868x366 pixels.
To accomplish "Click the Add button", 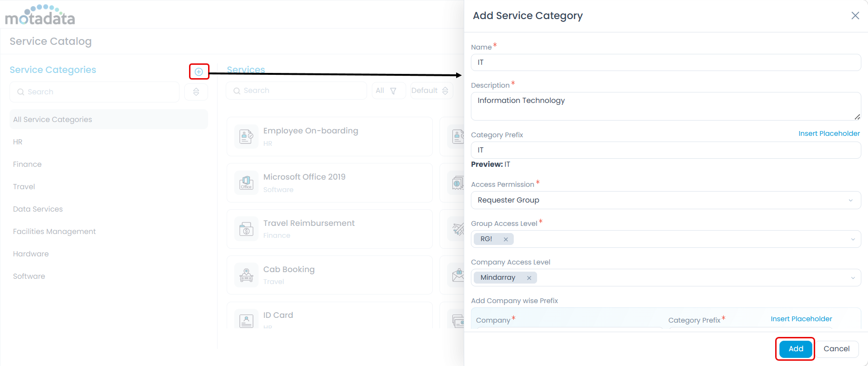I will tap(796, 349).
